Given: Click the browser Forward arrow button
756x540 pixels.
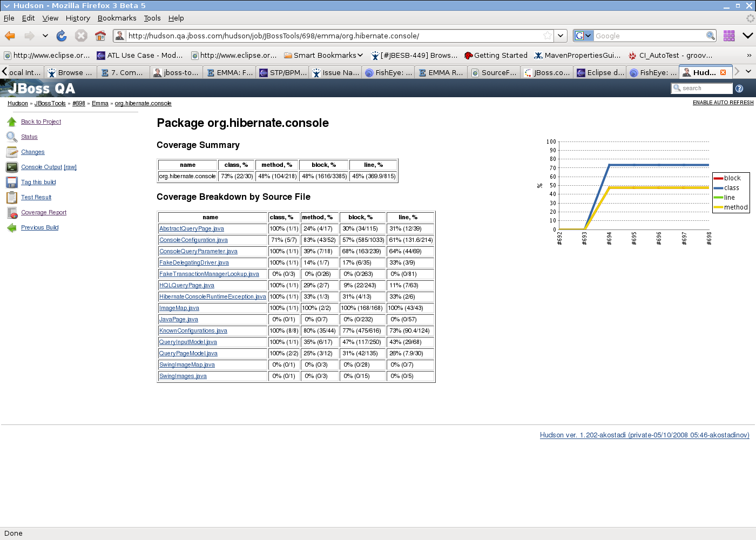Looking at the screenshot, I should [x=29, y=36].
